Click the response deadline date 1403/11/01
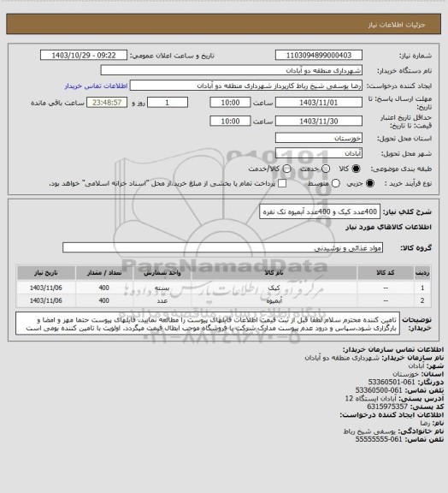This screenshot has height=493, width=448. pyautogui.click(x=319, y=103)
